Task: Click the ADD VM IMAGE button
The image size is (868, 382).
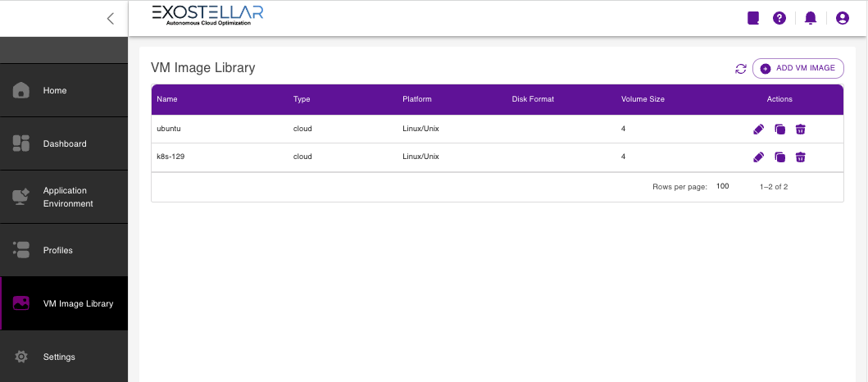Action: [798, 68]
